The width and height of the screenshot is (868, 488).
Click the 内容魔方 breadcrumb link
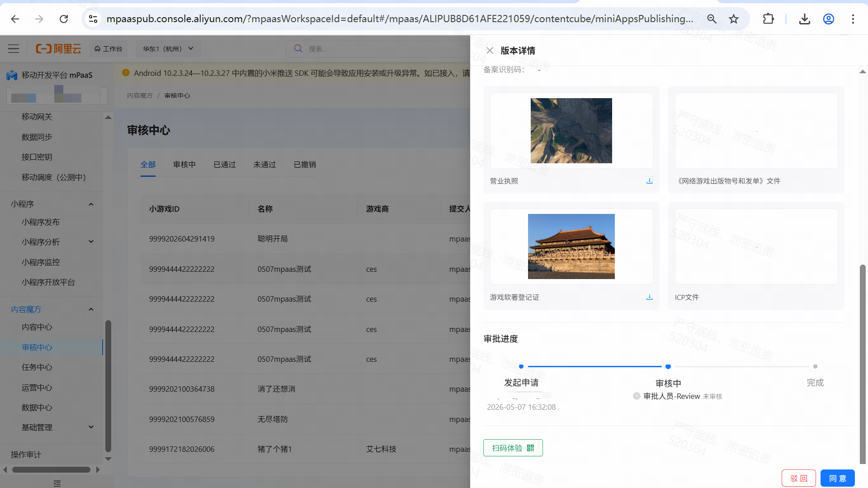[140, 95]
